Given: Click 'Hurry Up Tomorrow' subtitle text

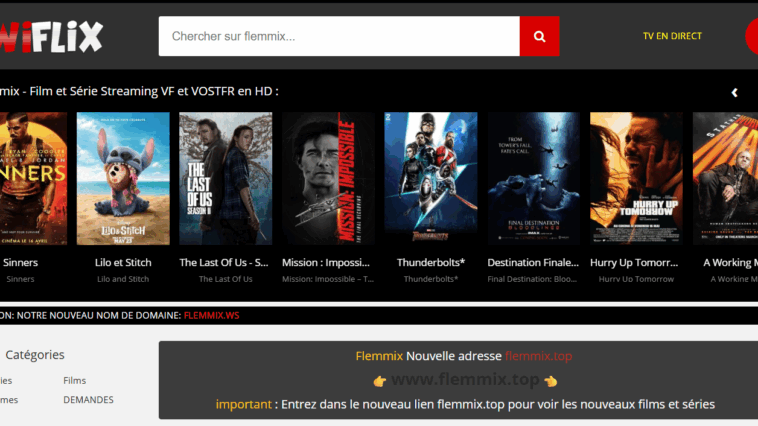Looking at the screenshot, I should pyautogui.click(x=636, y=279).
